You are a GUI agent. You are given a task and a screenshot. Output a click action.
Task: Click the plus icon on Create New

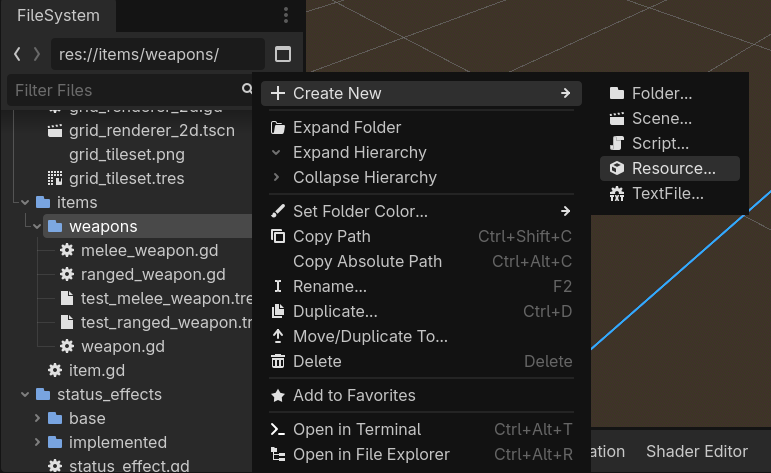tap(278, 93)
